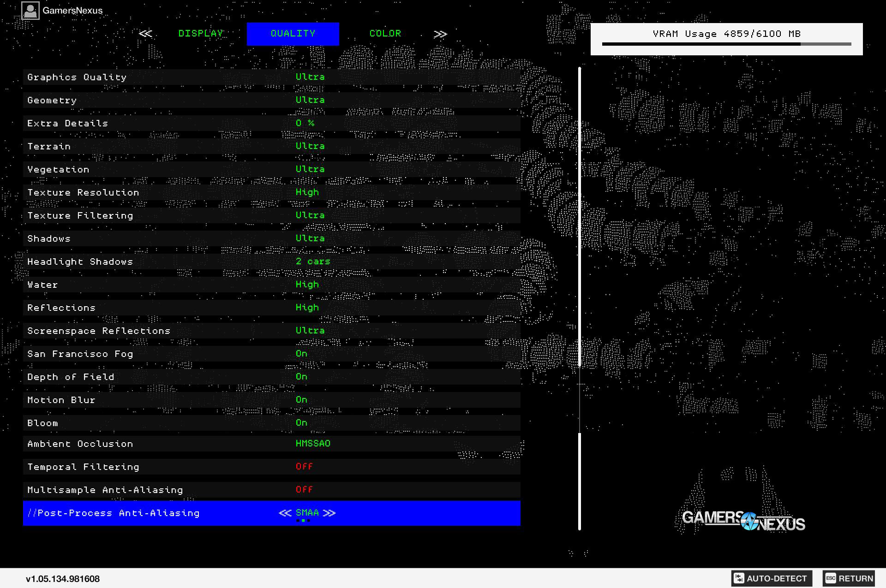Click the GamersNexus profile avatar icon
This screenshot has height=588, width=886.
click(30, 10)
